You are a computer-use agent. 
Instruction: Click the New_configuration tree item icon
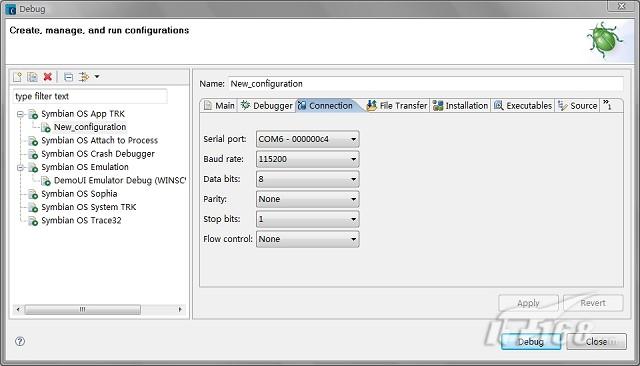click(x=46, y=127)
